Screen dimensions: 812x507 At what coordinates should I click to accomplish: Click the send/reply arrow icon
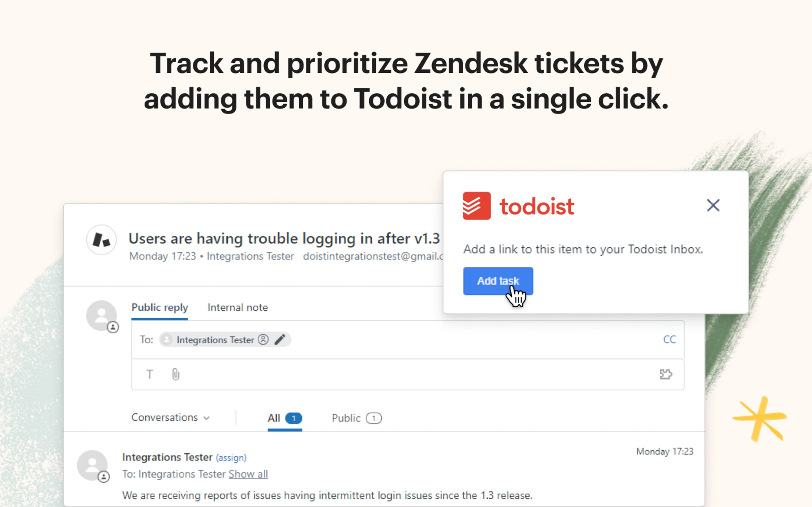(x=666, y=374)
